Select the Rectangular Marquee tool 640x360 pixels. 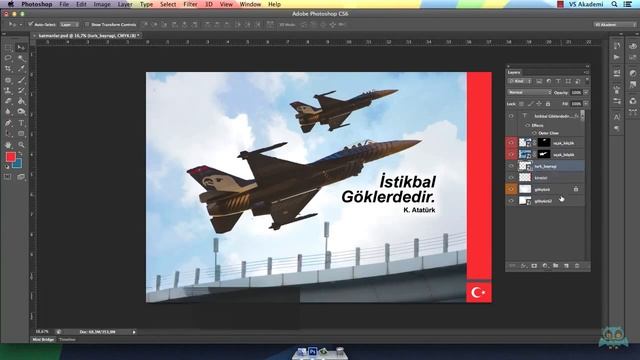point(8,47)
